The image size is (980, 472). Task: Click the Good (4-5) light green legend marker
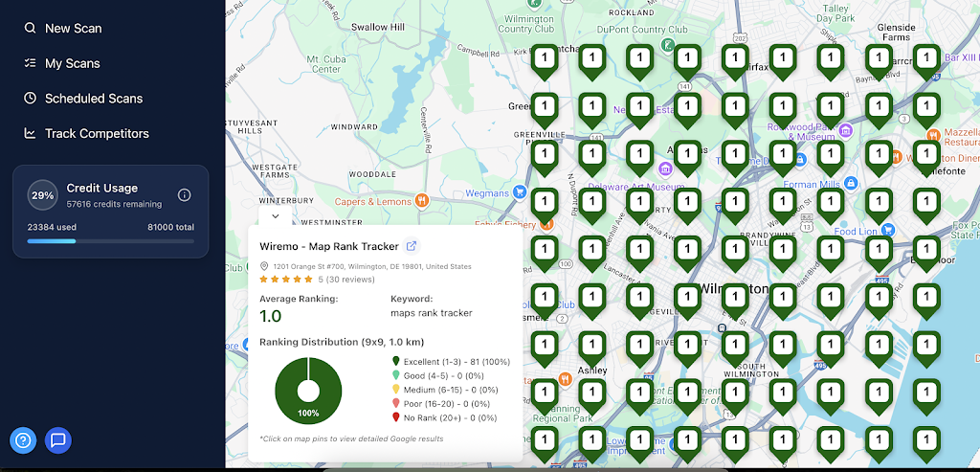[395, 375]
